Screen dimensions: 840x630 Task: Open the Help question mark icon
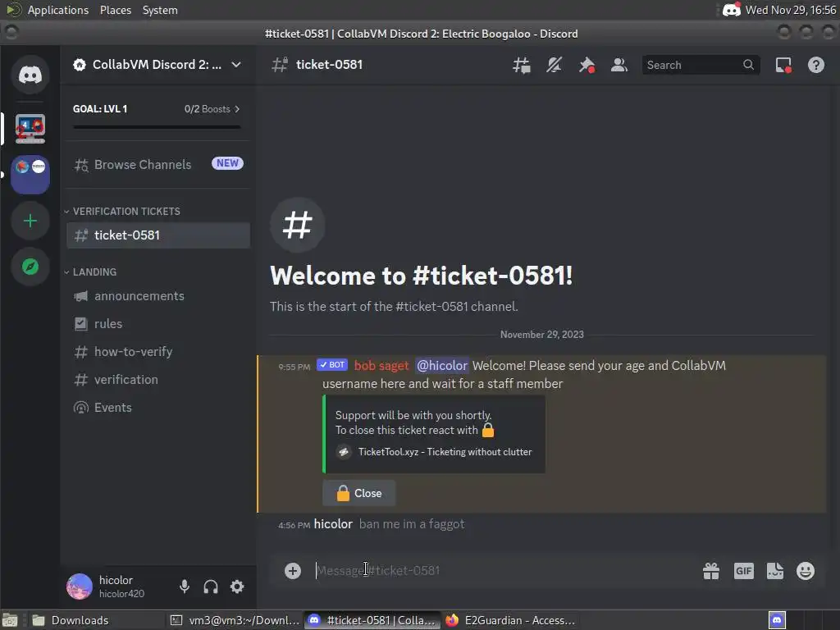pos(816,66)
